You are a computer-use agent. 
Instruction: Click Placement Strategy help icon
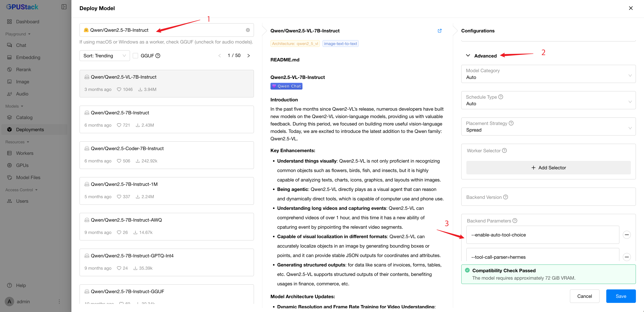(x=511, y=123)
